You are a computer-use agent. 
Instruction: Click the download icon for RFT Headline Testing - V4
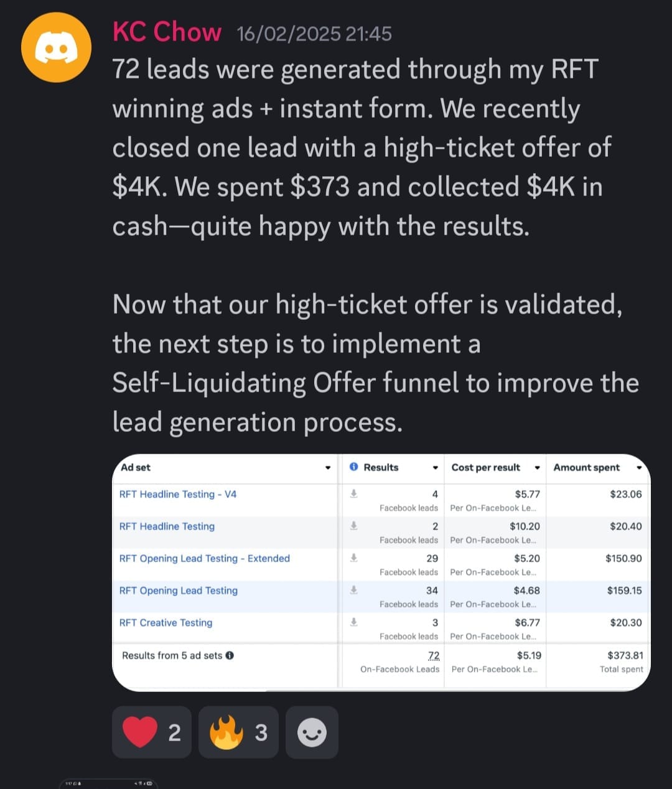pyautogui.click(x=353, y=493)
